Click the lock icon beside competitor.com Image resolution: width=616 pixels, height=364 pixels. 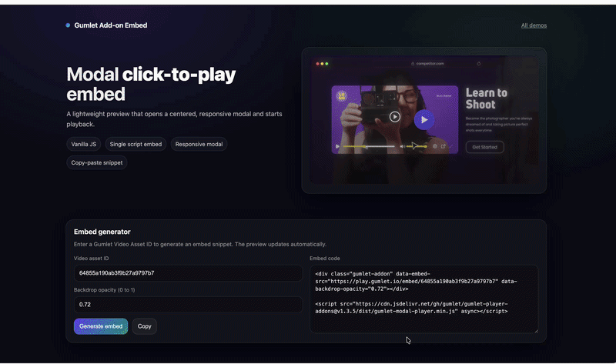point(413,64)
